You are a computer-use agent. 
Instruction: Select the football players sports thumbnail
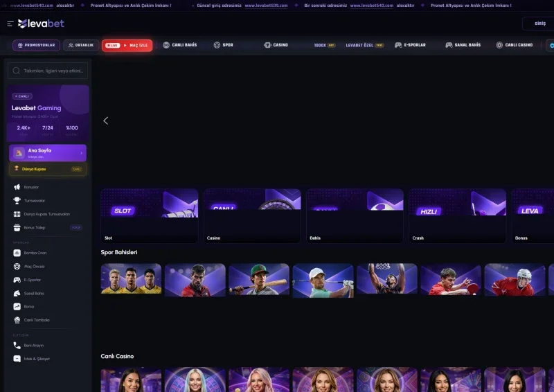131,279
